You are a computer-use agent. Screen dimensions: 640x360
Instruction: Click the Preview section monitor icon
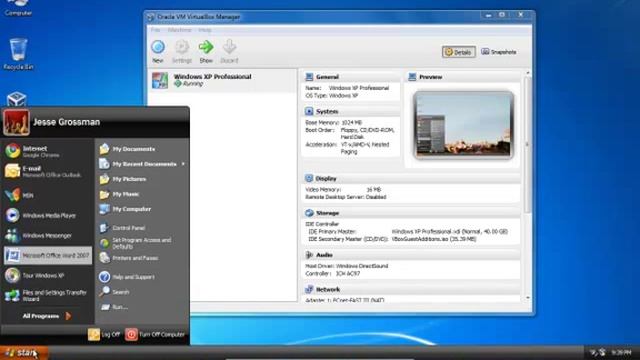(412, 77)
